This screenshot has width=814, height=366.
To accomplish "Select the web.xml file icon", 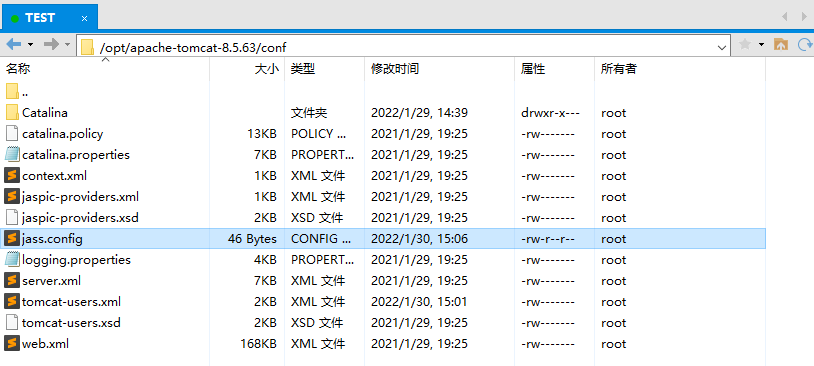I will point(12,344).
